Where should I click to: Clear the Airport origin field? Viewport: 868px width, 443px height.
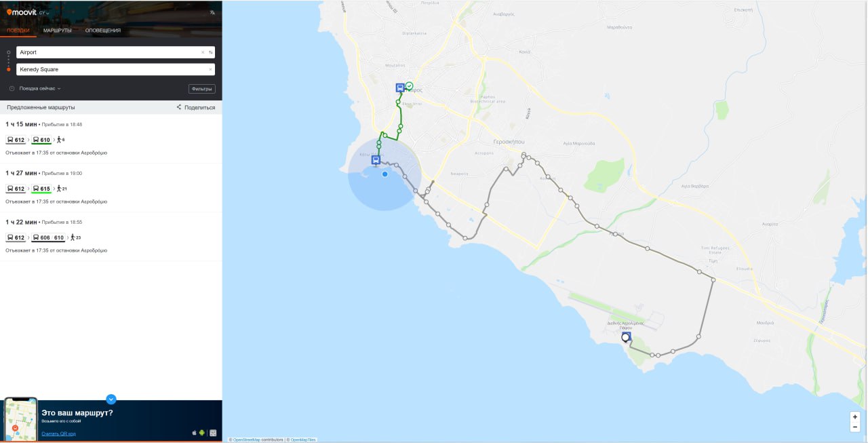pos(203,52)
